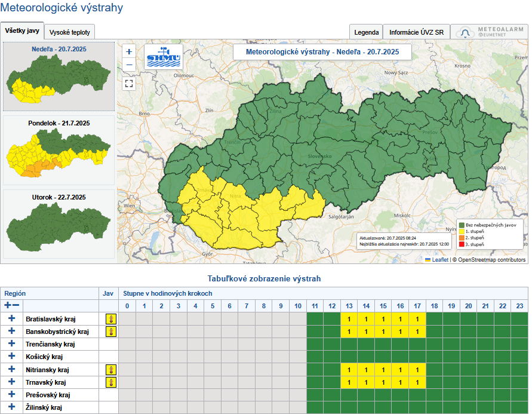This screenshot has height=414, width=532.
Task: Open Informácie ÚVZ SR
Action: tap(416, 32)
